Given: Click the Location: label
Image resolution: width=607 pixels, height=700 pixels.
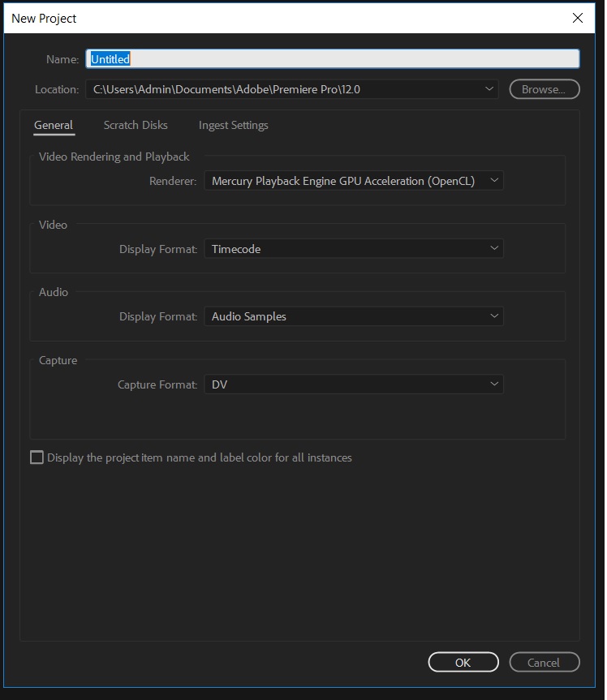Looking at the screenshot, I should tap(57, 89).
